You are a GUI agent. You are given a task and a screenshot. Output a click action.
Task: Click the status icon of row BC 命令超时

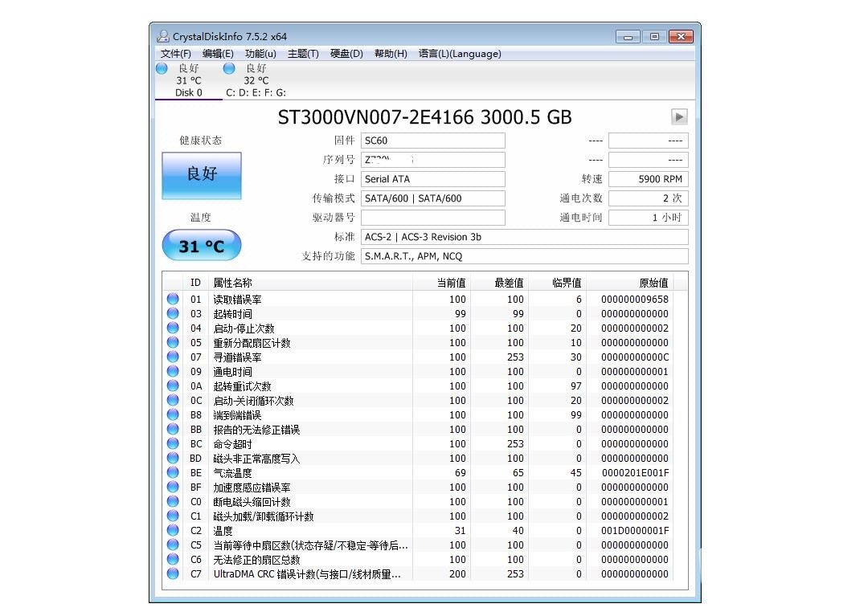pyautogui.click(x=173, y=443)
